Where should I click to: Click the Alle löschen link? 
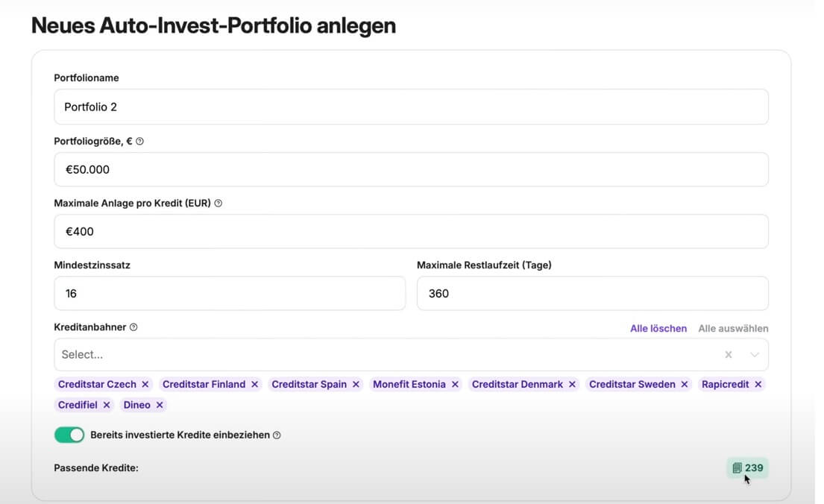pyautogui.click(x=658, y=329)
